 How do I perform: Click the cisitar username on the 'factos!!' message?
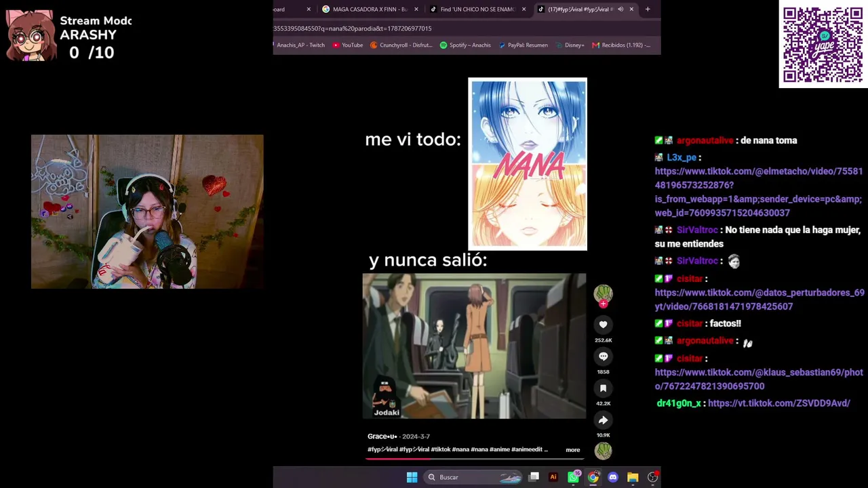[689, 324]
